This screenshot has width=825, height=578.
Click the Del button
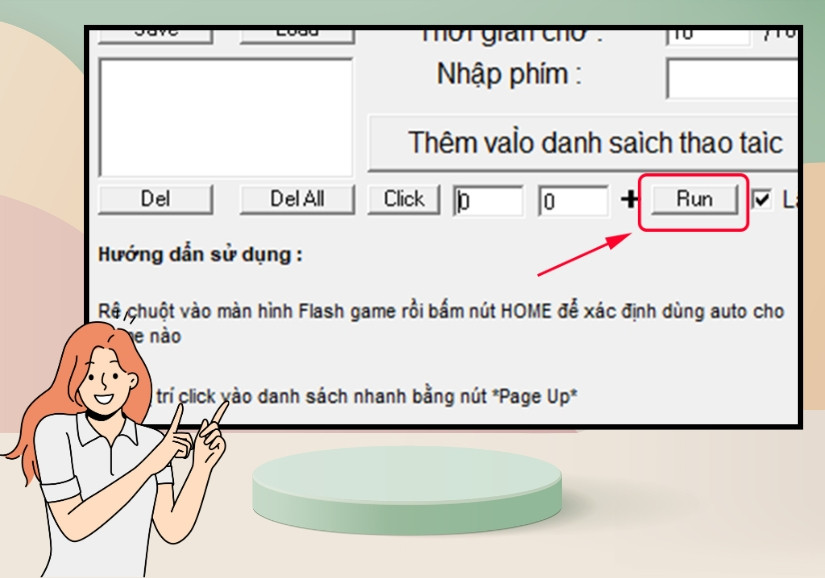pos(155,199)
